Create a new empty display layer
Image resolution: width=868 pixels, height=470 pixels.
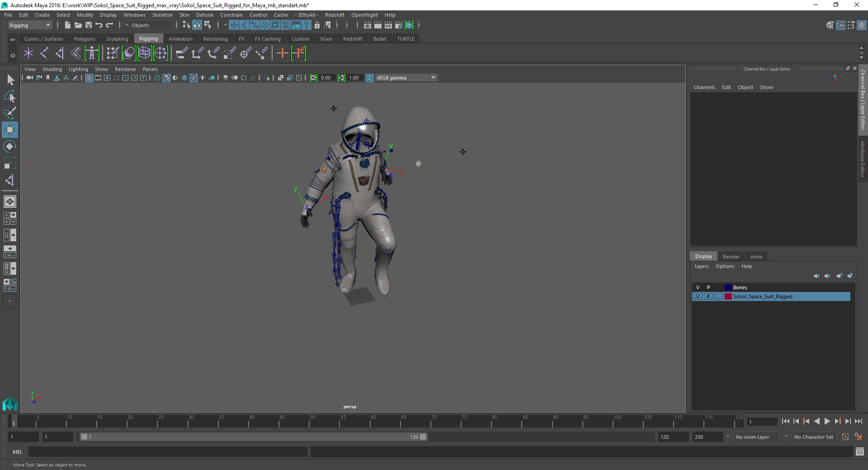tap(839, 276)
